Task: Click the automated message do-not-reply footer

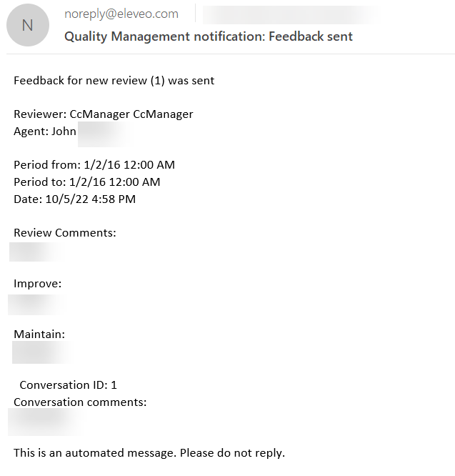Action: point(149,452)
